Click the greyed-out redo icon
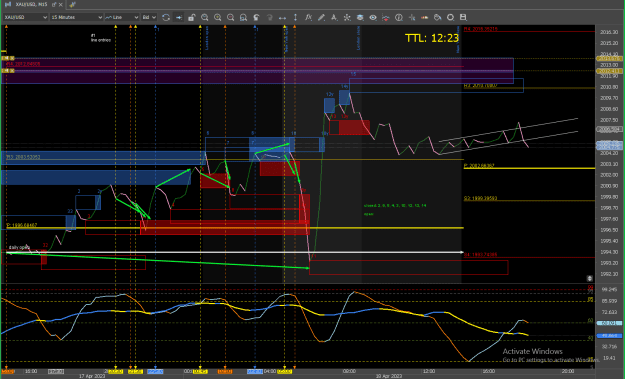 click(x=269, y=17)
